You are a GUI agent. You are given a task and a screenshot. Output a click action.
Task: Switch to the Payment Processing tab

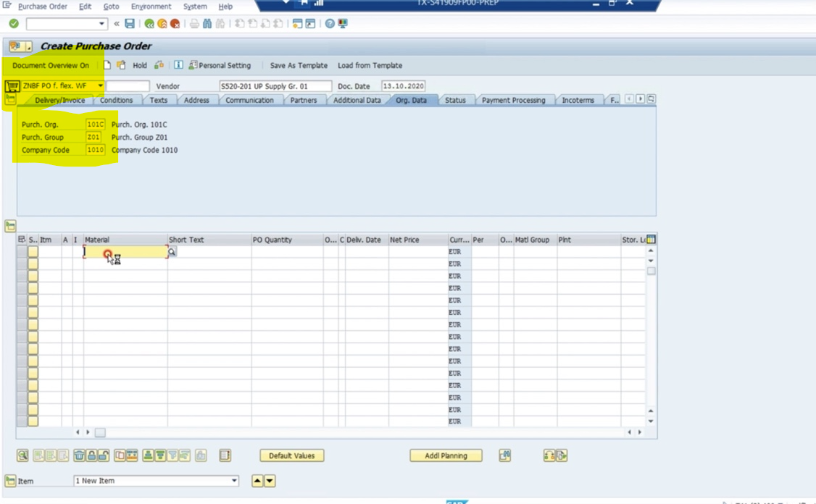pyautogui.click(x=513, y=100)
